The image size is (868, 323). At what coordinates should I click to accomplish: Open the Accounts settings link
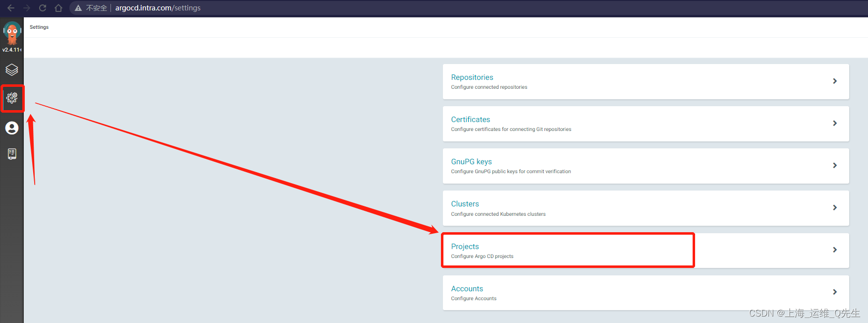tap(467, 289)
